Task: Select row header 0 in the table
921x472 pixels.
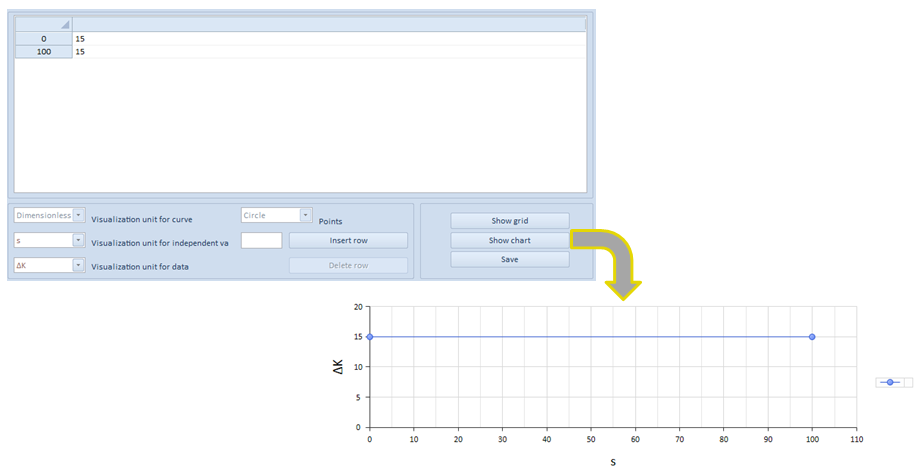Action: tap(43, 38)
